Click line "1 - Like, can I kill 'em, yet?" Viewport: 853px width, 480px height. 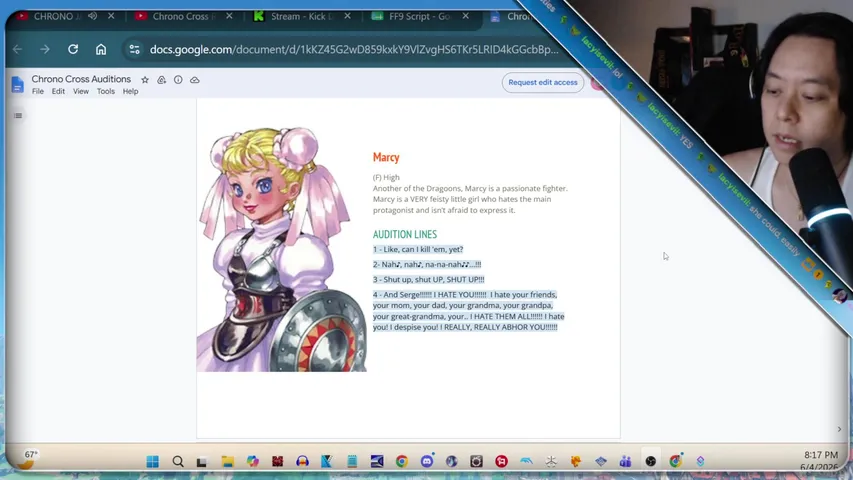point(418,249)
